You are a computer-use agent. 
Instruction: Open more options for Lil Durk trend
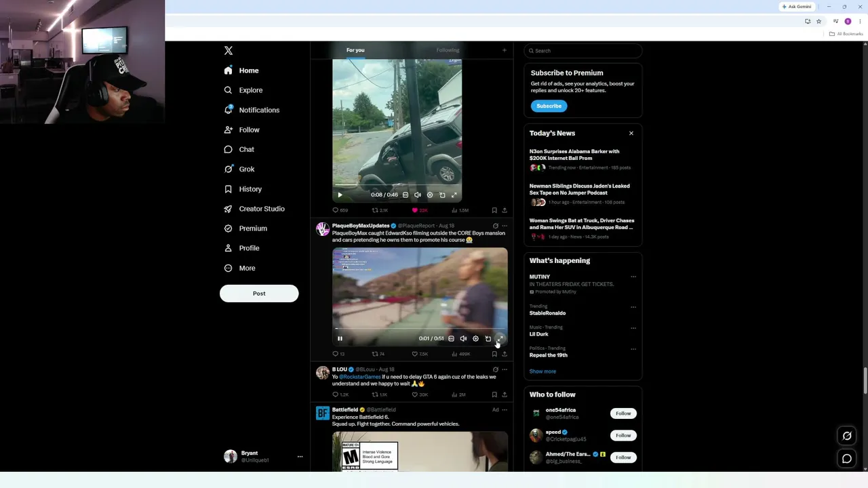[x=633, y=328]
